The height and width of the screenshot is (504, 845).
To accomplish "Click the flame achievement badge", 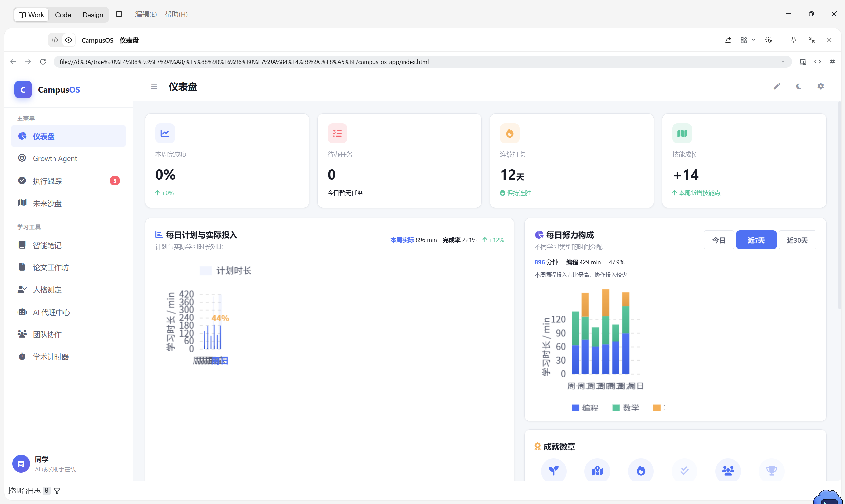I will coord(641,471).
